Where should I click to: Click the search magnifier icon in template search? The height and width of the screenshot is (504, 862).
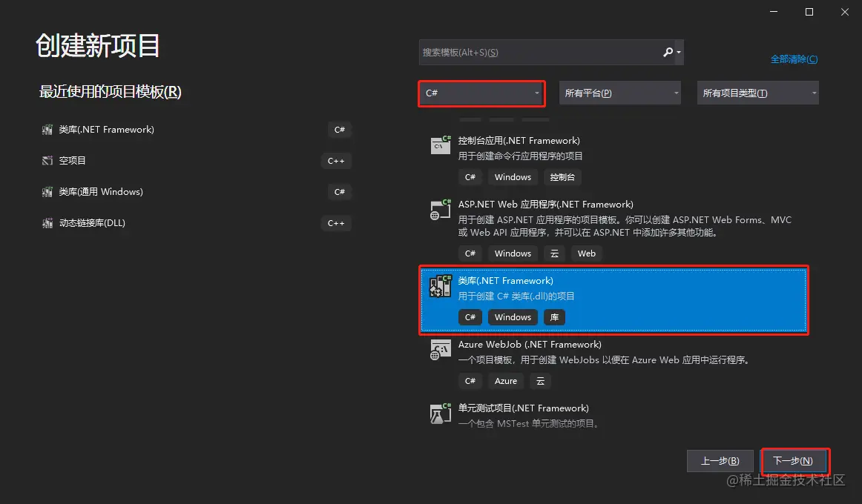(668, 52)
